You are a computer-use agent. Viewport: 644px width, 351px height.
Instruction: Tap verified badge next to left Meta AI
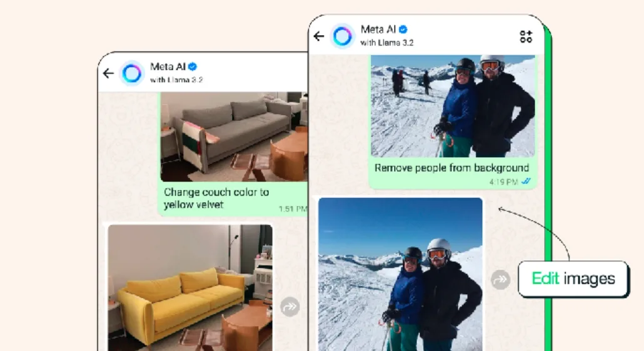click(x=192, y=66)
